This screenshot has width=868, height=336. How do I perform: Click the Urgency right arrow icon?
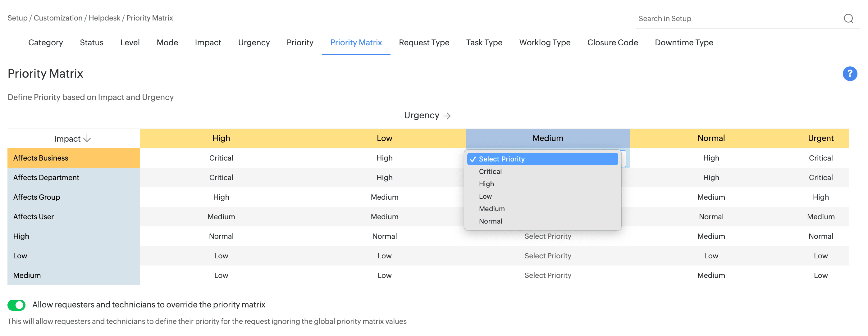(x=447, y=116)
